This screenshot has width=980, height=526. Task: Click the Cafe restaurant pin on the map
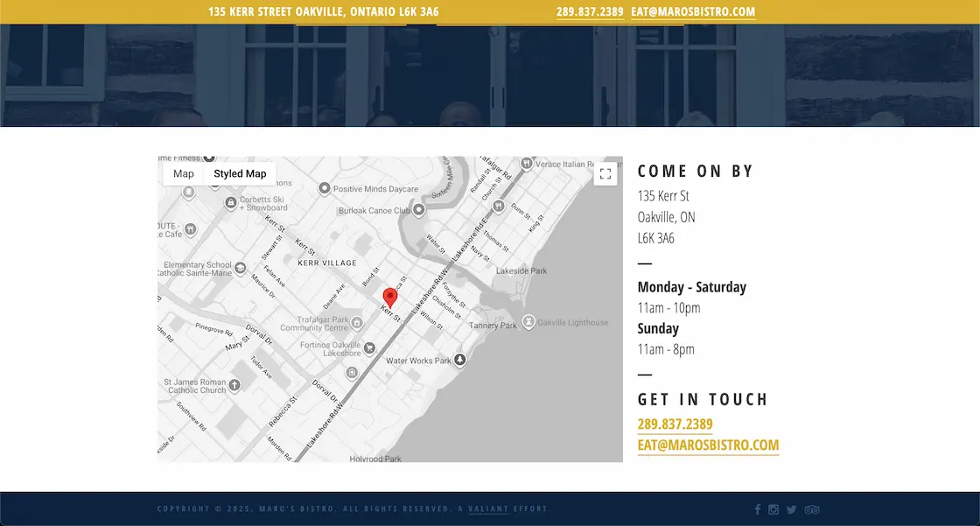(x=191, y=229)
